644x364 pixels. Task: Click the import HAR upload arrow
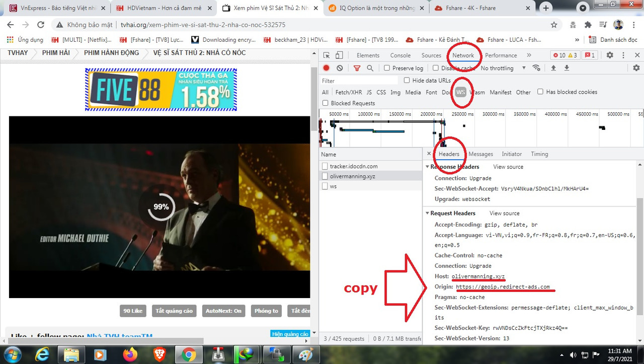pyautogui.click(x=553, y=68)
